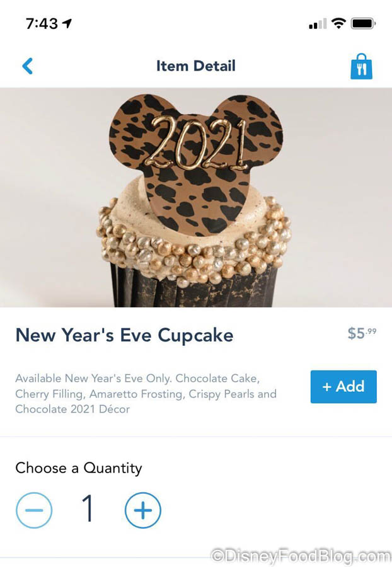This screenshot has height=567, width=392.
Task: Tap the cupcake description text
Action: point(146,394)
